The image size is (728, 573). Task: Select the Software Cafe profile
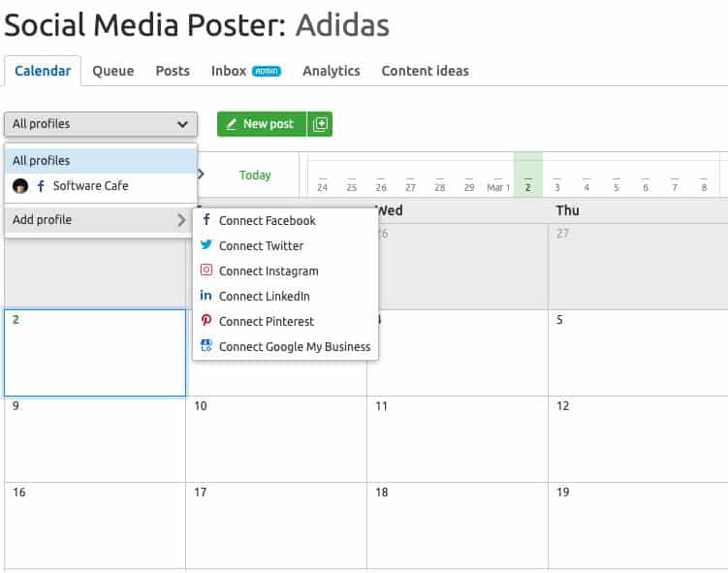click(x=101, y=186)
